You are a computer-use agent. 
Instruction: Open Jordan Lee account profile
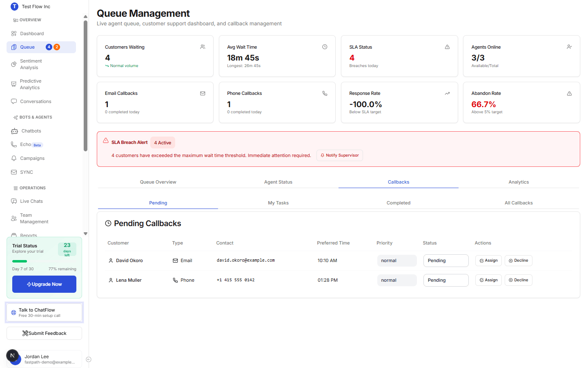coord(44,359)
